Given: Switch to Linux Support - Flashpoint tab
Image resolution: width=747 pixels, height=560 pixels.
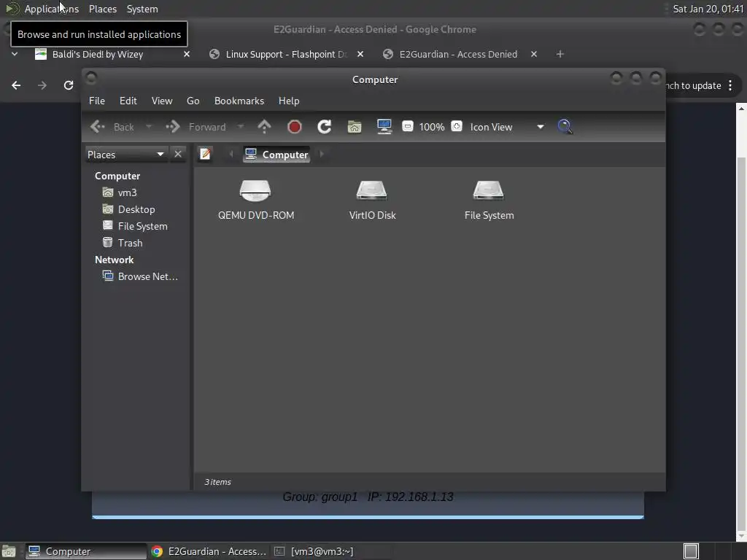Looking at the screenshot, I should tap(286, 54).
